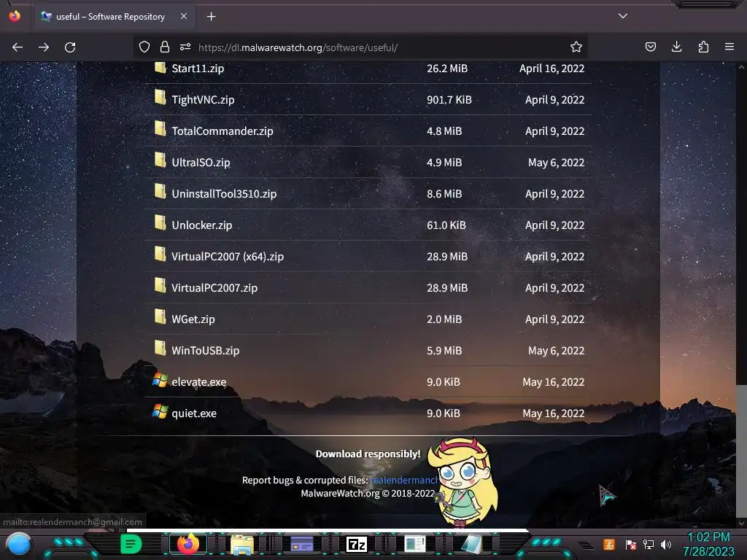Open the Firefox downloads panel
This screenshot has width=747, height=560.
coord(676,47)
